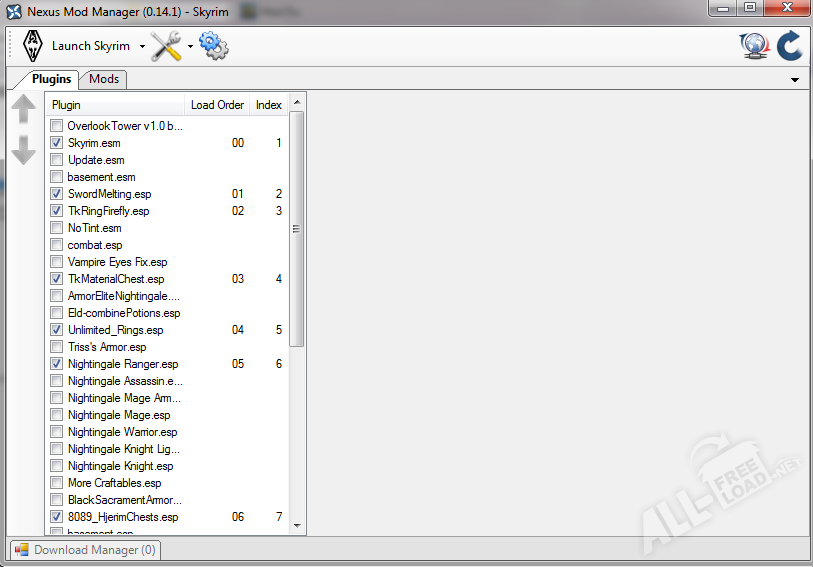Move plugin down with the down arrow
The height and width of the screenshot is (567, 813).
coord(24,150)
